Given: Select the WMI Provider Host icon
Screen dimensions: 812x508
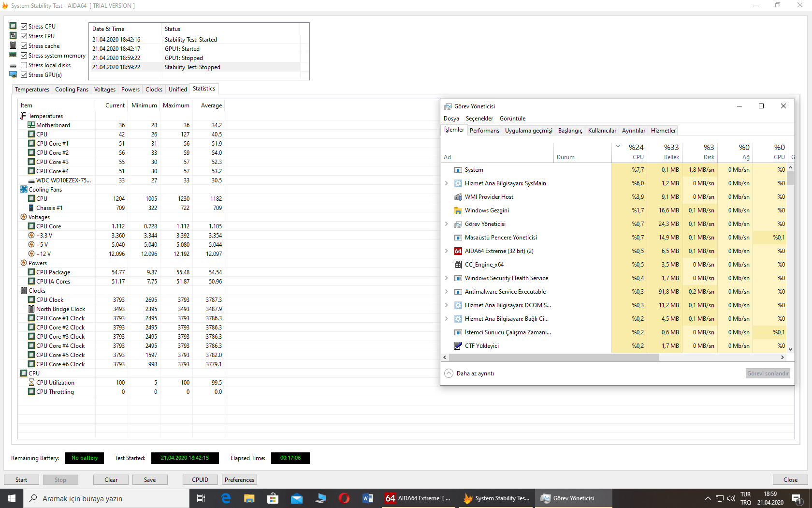Looking at the screenshot, I should click(x=458, y=197).
